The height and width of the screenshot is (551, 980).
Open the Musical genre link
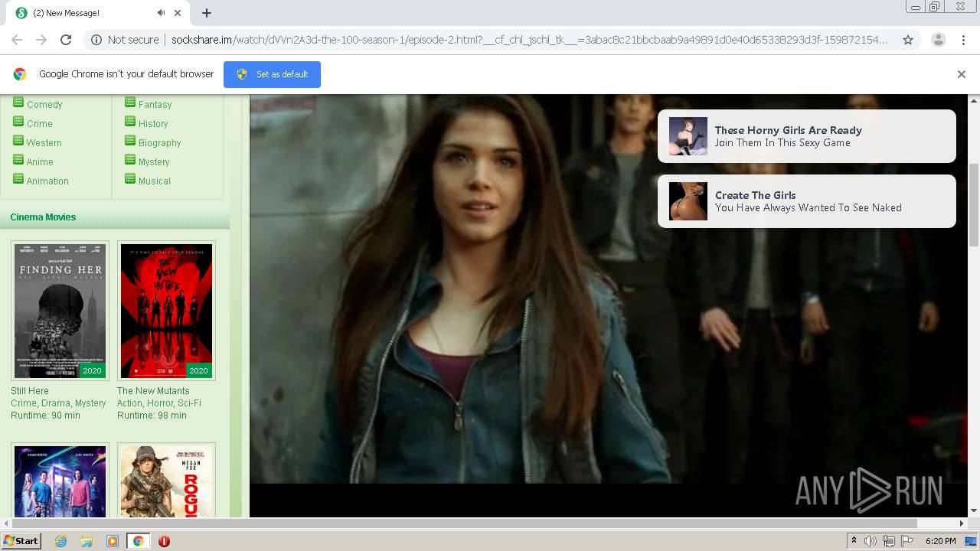(155, 181)
